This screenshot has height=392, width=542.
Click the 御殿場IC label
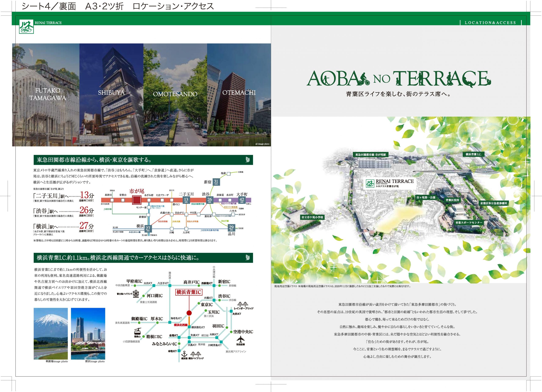139,319
